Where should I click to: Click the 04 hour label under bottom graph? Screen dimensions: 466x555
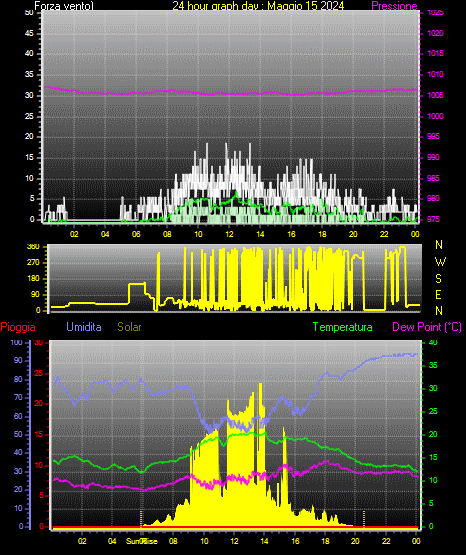(112, 541)
